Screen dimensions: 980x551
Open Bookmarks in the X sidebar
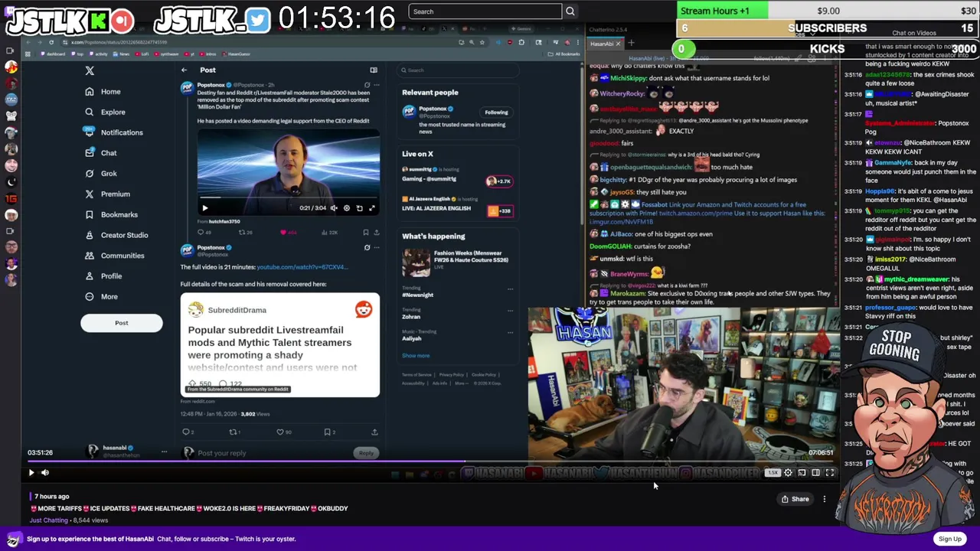(112, 215)
